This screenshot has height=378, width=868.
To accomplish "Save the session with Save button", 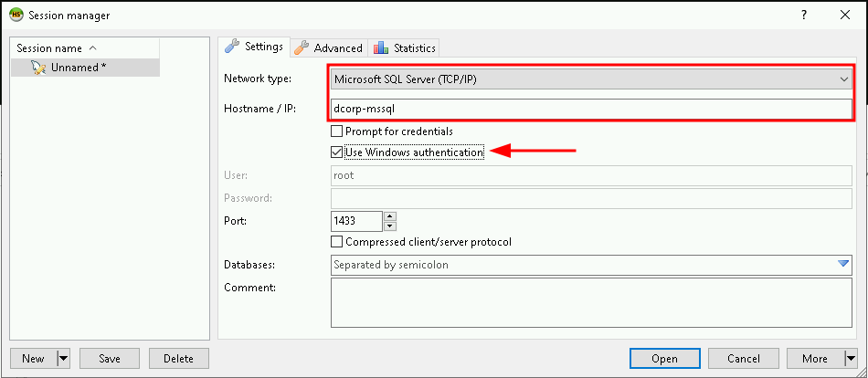I will click(x=108, y=359).
